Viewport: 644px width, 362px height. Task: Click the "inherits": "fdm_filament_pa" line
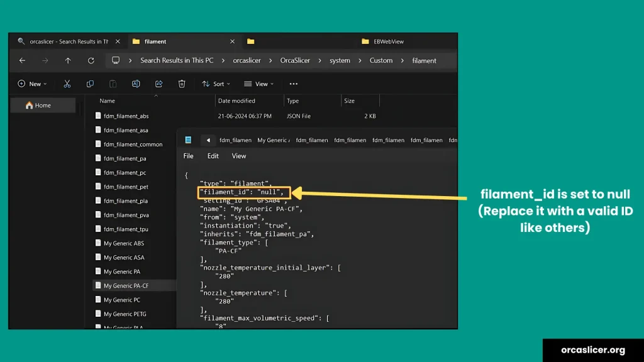click(257, 234)
